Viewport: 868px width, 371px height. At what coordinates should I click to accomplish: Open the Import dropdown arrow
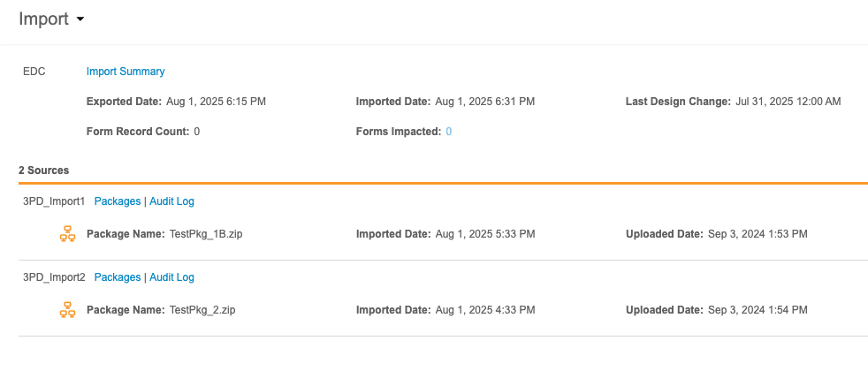(80, 19)
